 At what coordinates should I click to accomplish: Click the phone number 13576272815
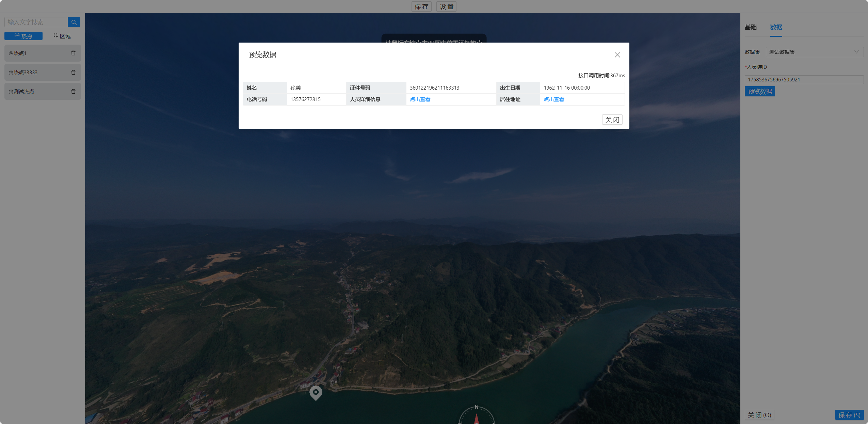tap(305, 99)
